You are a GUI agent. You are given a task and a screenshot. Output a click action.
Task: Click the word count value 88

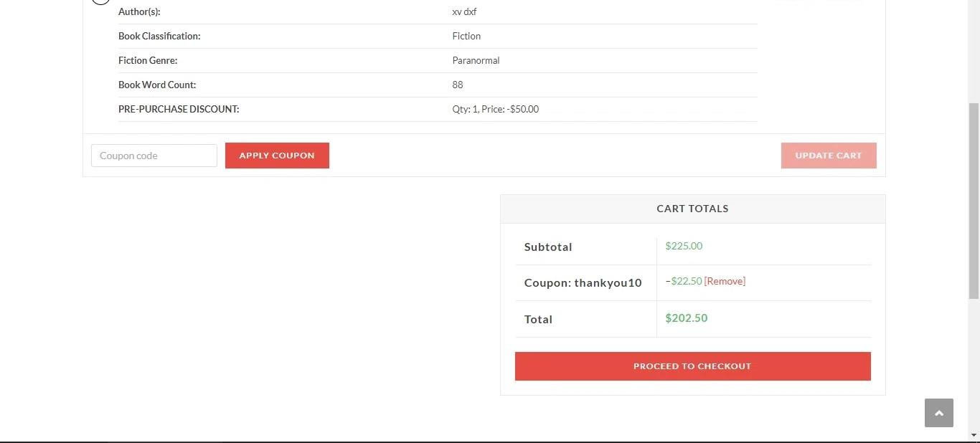[x=458, y=85]
